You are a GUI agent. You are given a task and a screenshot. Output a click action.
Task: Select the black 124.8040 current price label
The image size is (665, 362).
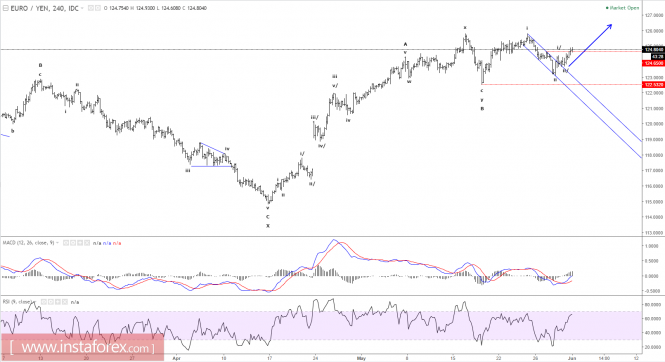[654, 50]
